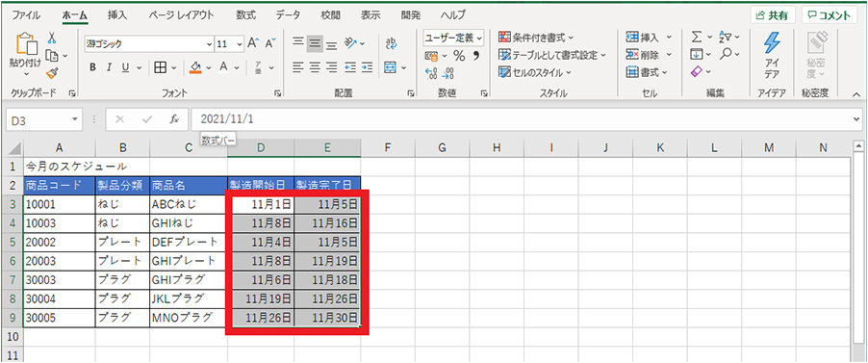Open the font size dropdown showing 11
This screenshot has height=363, width=868.
click(240, 43)
